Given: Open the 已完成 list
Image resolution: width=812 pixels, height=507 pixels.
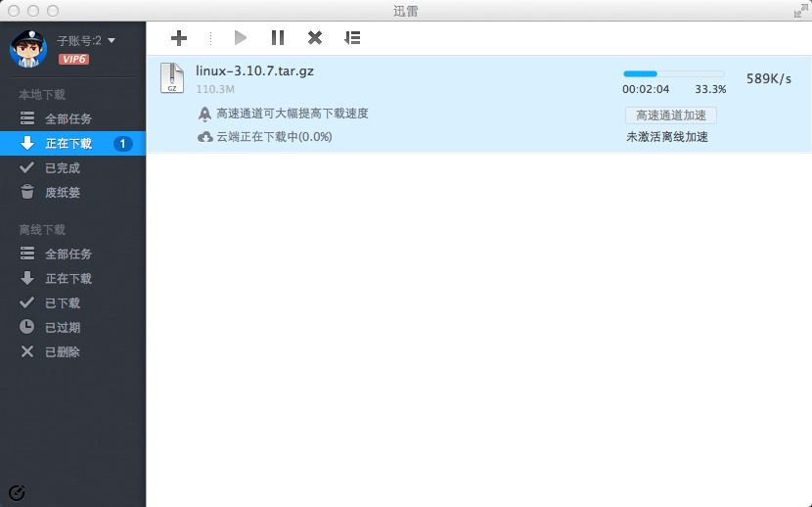Looking at the screenshot, I should pos(73,167).
